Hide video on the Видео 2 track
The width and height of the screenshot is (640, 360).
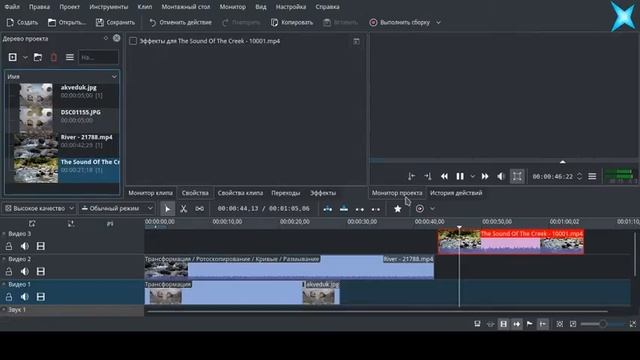pyautogui.click(x=40, y=271)
